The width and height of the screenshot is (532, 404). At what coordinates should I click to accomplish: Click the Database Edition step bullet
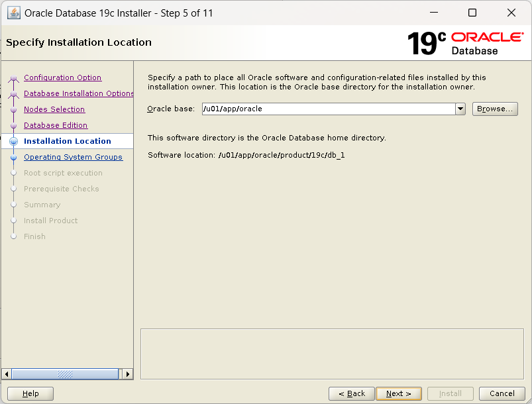point(13,126)
